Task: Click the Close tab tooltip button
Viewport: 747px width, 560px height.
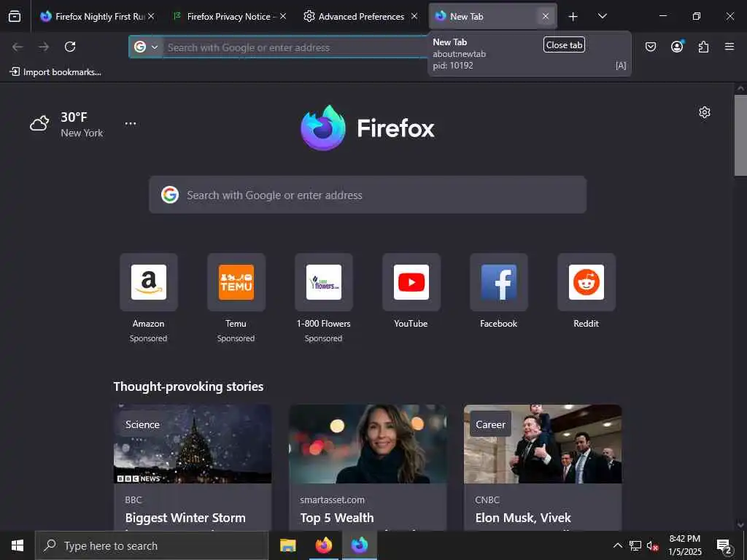Action: 564,44
